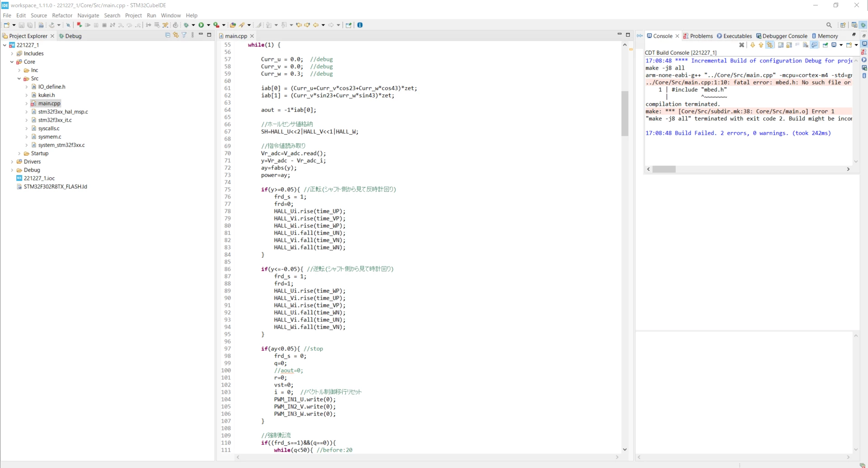The height and width of the screenshot is (468, 868).
Task: Expand the Includes tree node
Action: pos(12,53)
